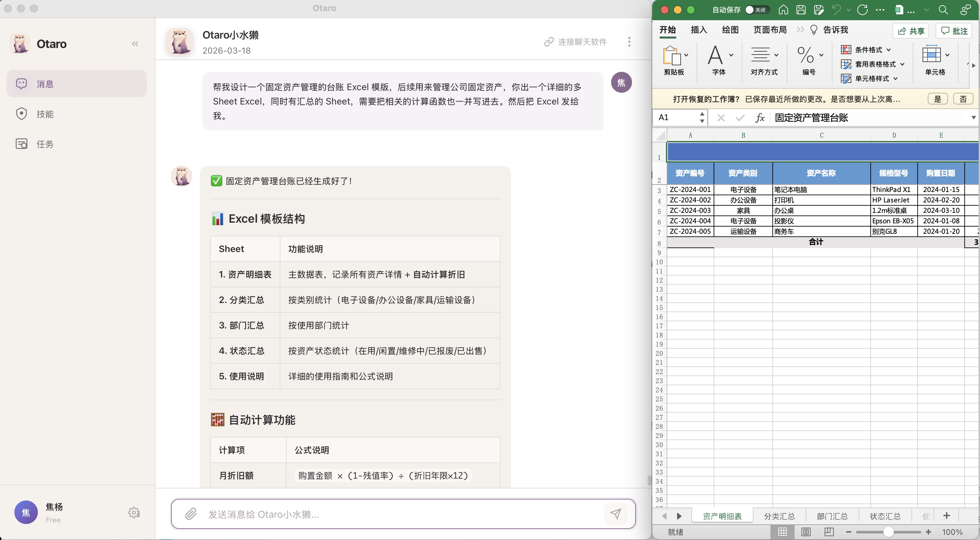The width and height of the screenshot is (980, 540).
Task: Click the Excel save floppy disk icon
Action: coord(801,9)
